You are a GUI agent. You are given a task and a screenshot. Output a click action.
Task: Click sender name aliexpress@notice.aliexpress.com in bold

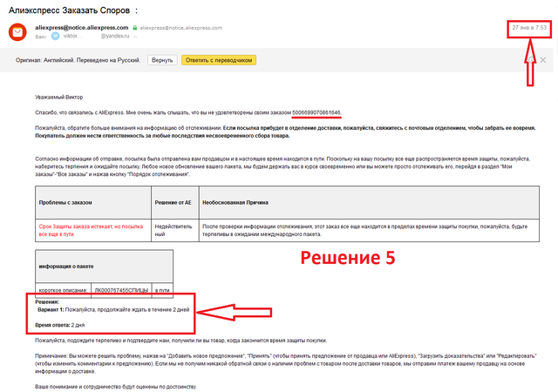81,28
